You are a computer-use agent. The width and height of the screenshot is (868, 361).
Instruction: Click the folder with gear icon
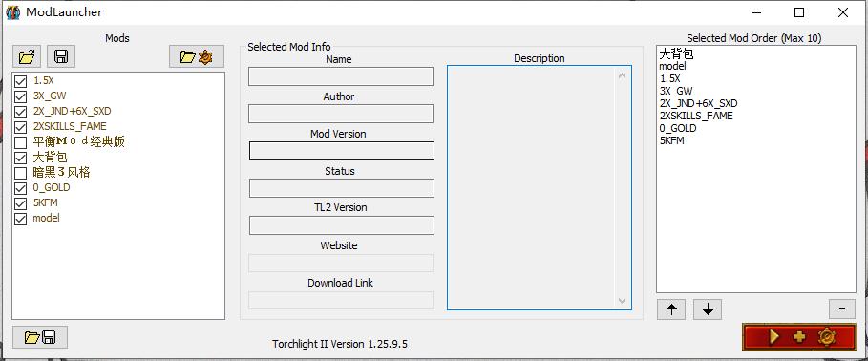click(197, 56)
